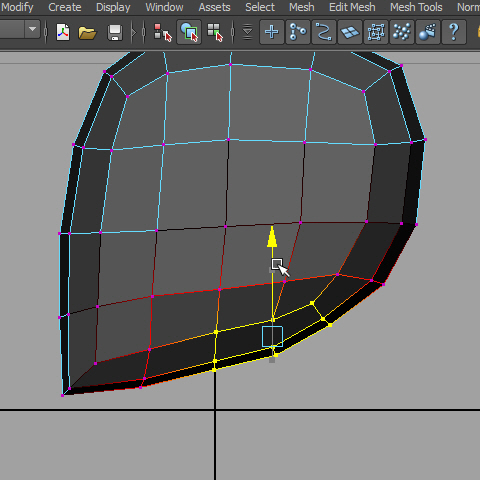This screenshot has height=480, width=480.
Task: Open the Edit Mesh menu
Action: tap(352, 7)
